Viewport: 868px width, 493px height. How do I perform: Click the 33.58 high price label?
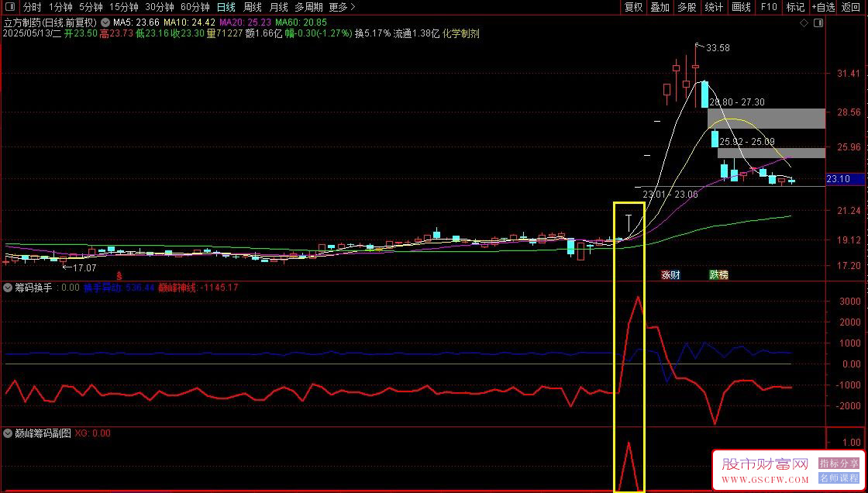pyautogui.click(x=718, y=47)
